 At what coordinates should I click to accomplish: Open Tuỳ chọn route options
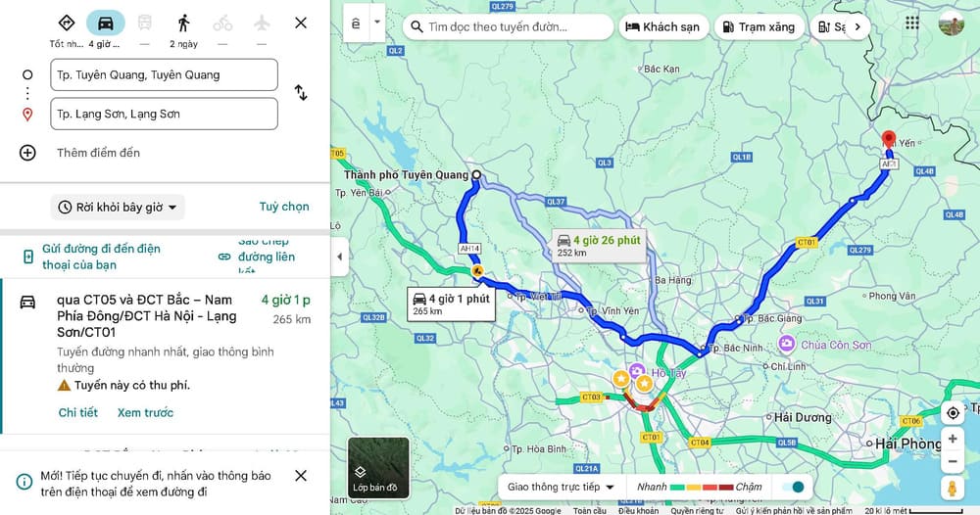tap(284, 207)
